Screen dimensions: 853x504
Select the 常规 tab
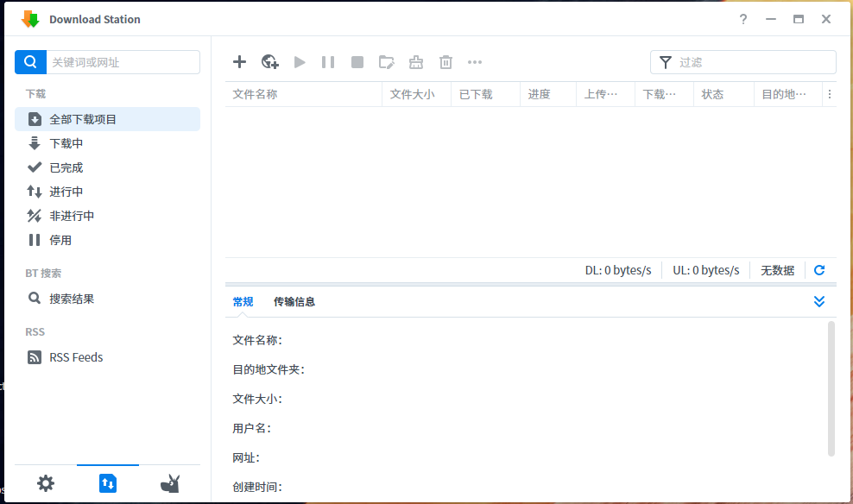[243, 301]
